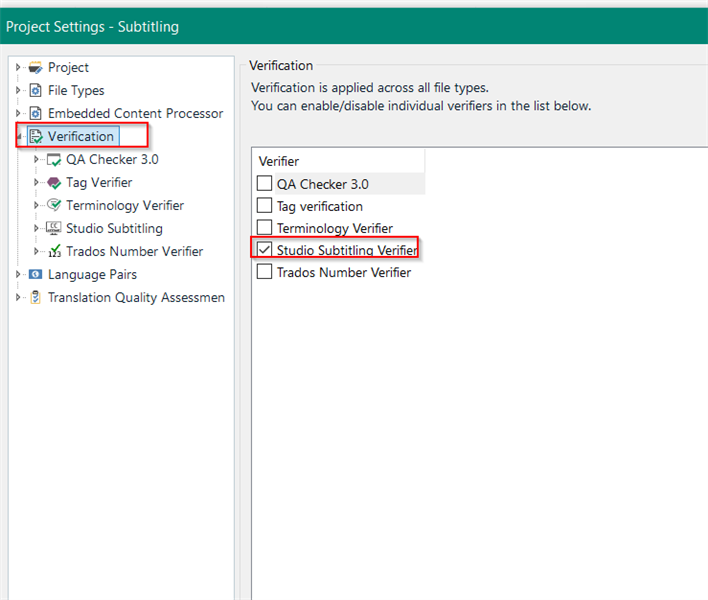Expand the Trados Number Verifier tree node
Viewport: 708px width, 600px height.
click(36, 251)
